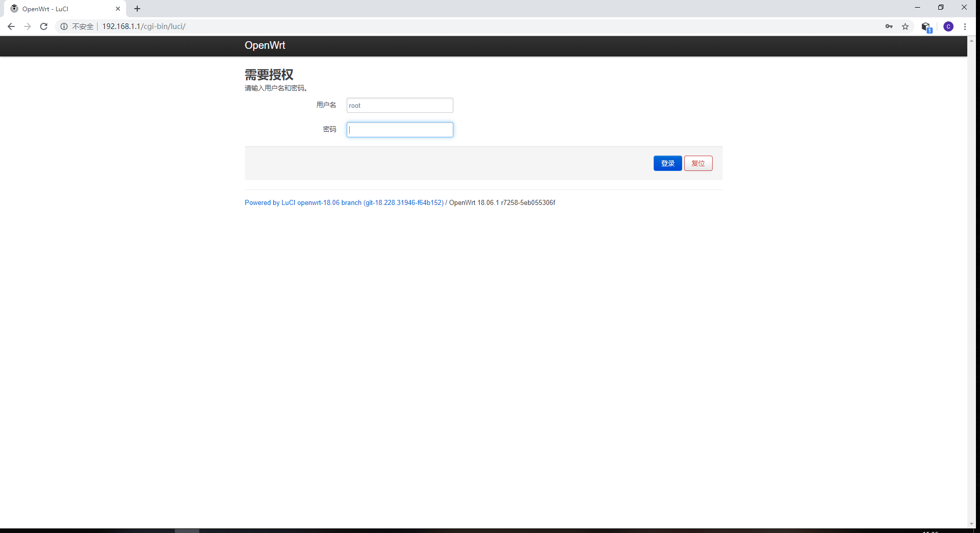Minimize the Chrome window
This screenshot has height=533, width=980.
coord(917,7)
